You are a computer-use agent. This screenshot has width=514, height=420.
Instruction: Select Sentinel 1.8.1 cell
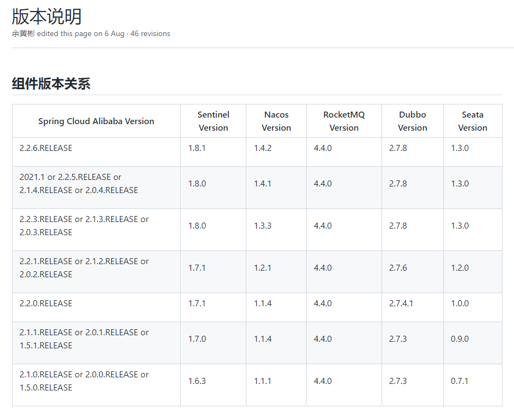click(213, 152)
